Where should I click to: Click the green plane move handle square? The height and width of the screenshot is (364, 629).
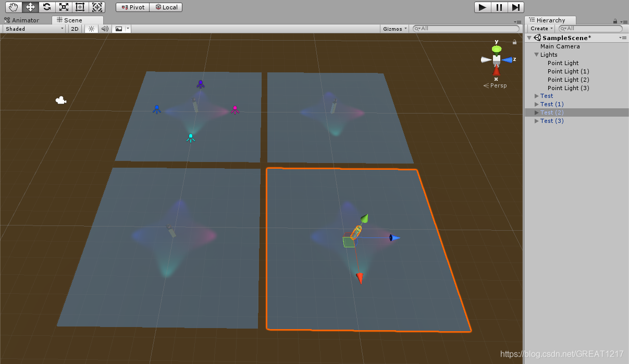pyautogui.click(x=349, y=242)
